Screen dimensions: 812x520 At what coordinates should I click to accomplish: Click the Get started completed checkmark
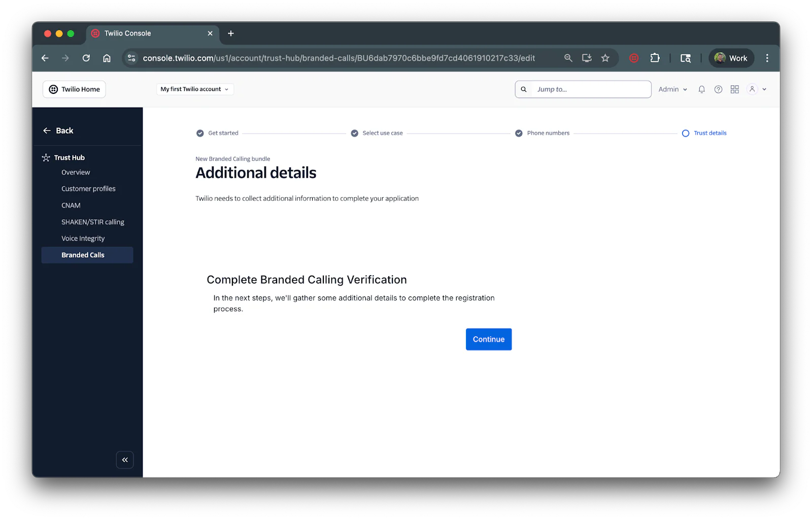[x=200, y=133]
